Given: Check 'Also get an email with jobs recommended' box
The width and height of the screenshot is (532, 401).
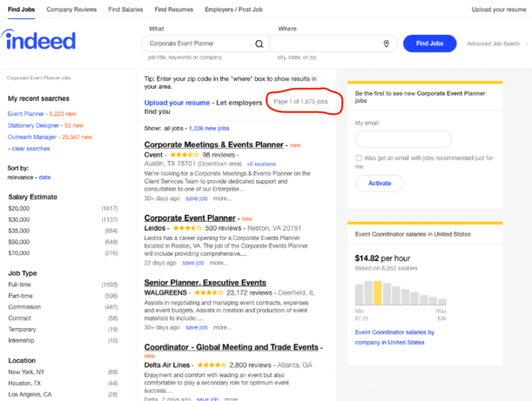Looking at the screenshot, I should [x=359, y=158].
